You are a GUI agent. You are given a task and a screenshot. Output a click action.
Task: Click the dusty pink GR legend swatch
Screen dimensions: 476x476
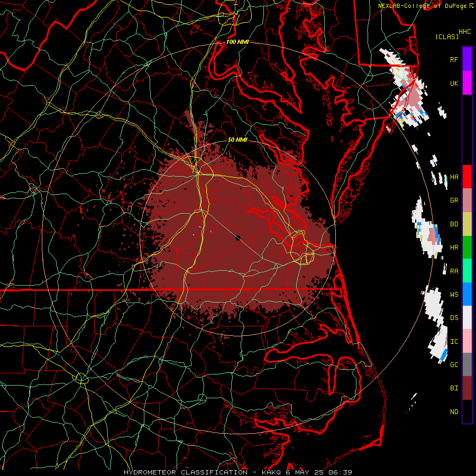click(467, 200)
